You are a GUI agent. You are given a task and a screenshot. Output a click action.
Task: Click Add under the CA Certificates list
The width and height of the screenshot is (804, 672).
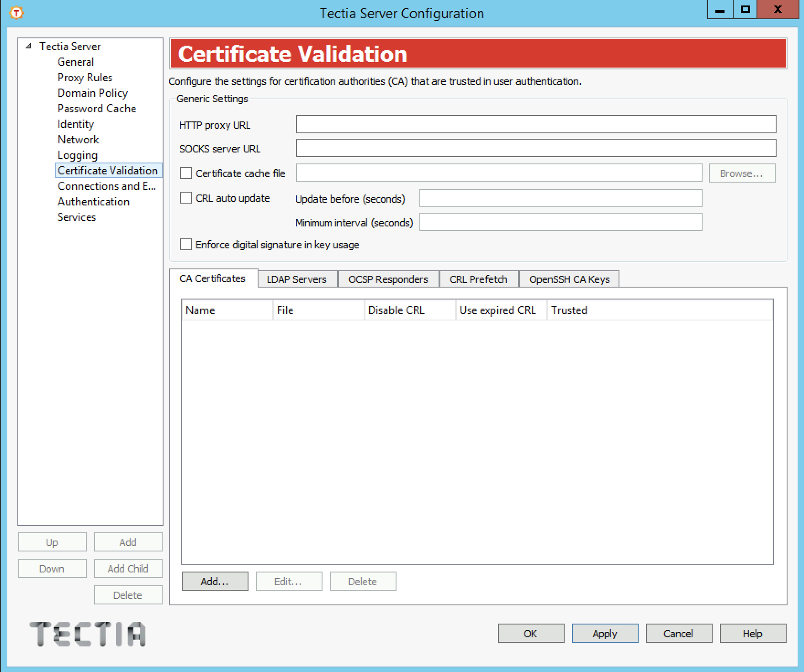pos(214,581)
